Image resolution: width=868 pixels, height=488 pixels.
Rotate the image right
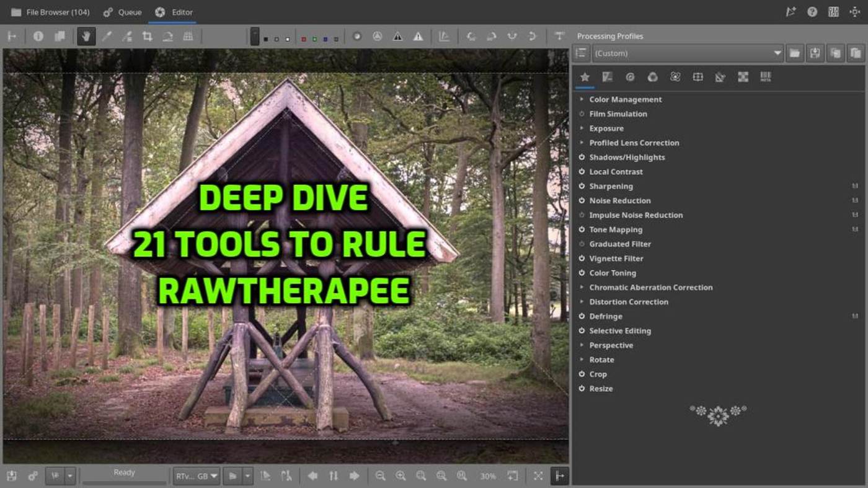coord(492,37)
